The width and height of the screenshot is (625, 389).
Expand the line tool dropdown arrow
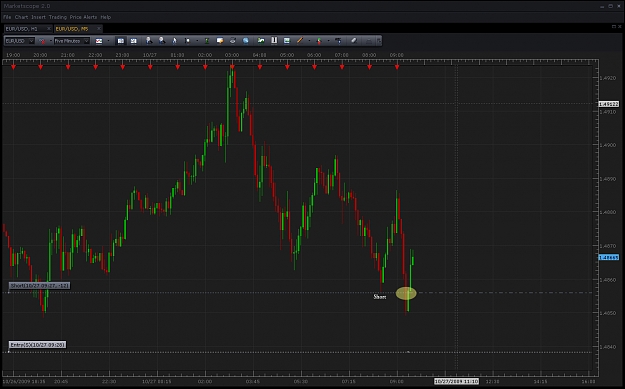click(309, 41)
